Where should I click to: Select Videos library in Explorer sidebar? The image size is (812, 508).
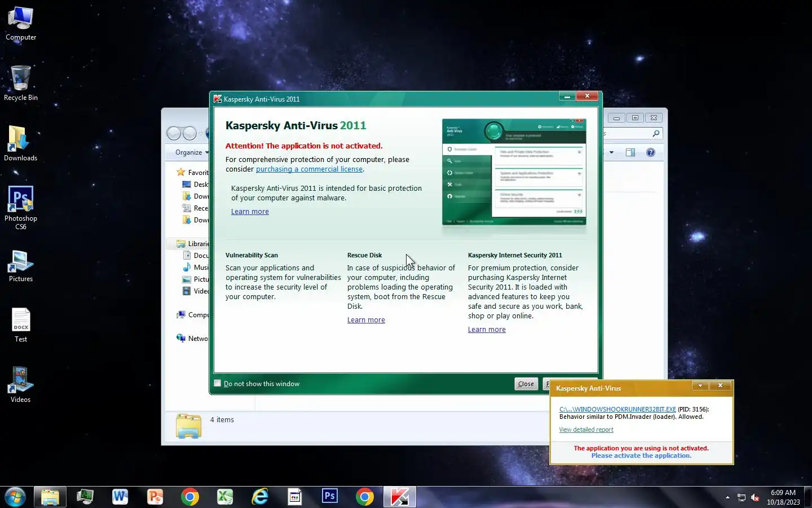(x=195, y=291)
